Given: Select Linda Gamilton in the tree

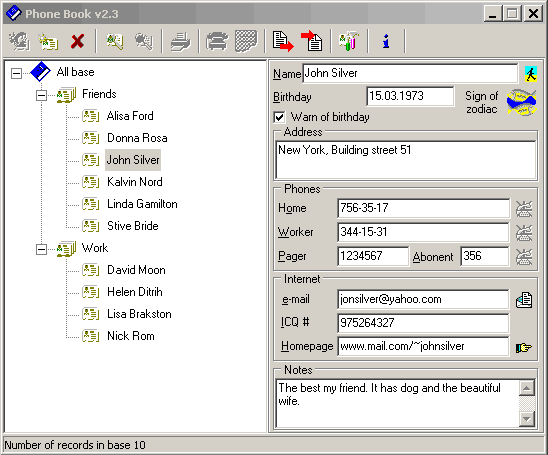Looking at the screenshot, I should tap(142, 204).
